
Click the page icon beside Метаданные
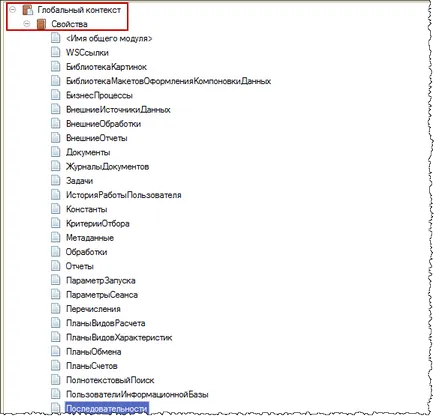click(56, 237)
